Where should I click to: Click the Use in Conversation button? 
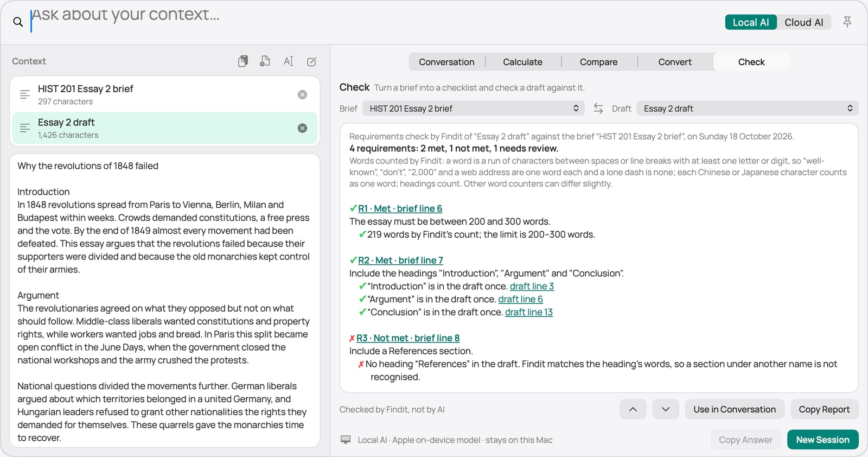pyautogui.click(x=735, y=409)
